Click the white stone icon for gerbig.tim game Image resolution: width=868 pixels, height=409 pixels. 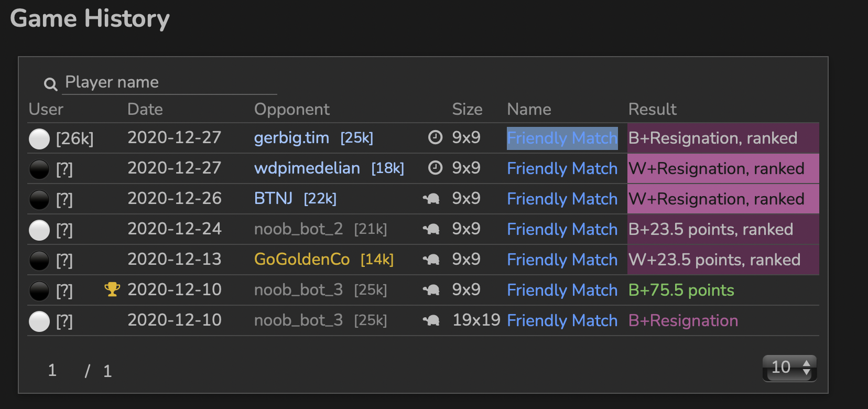39,139
